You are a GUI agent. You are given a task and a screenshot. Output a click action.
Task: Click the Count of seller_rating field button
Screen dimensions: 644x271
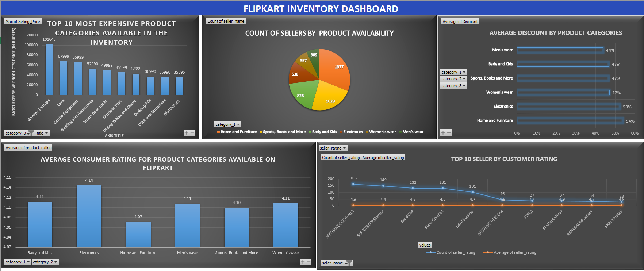pyautogui.click(x=341, y=158)
